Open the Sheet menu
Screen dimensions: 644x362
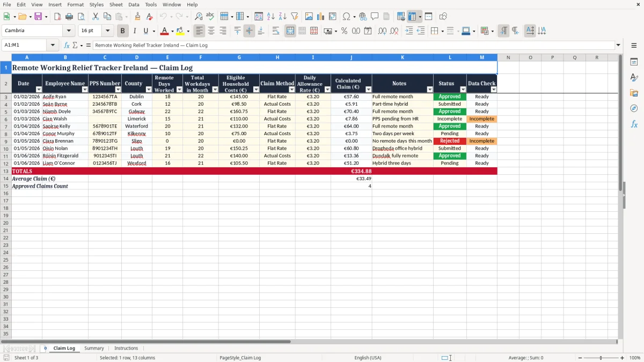(x=116, y=4)
